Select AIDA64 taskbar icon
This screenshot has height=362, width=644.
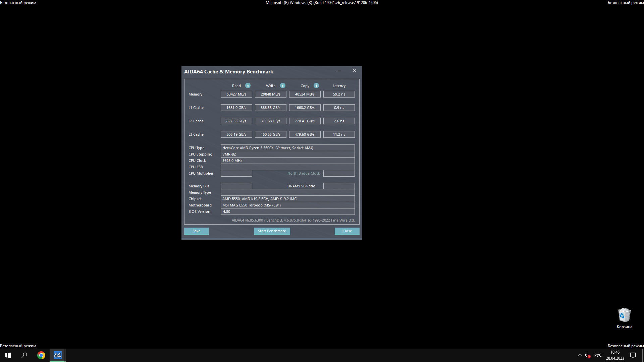click(x=58, y=355)
